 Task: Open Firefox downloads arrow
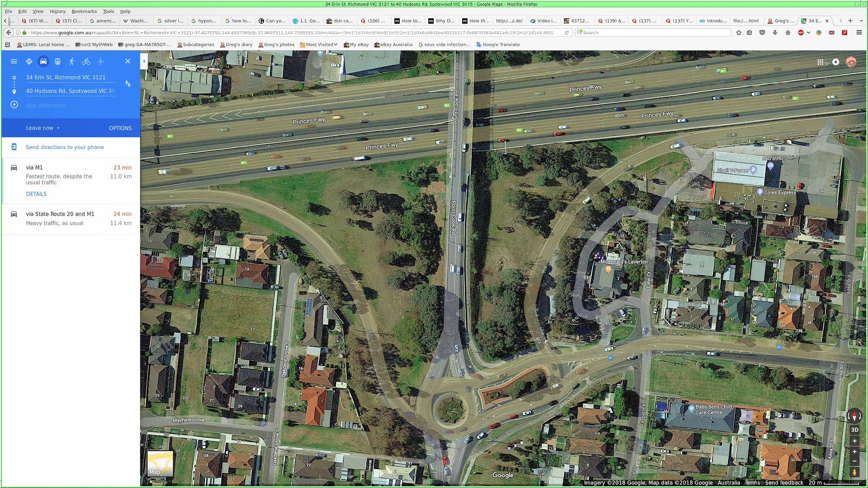click(x=775, y=33)
